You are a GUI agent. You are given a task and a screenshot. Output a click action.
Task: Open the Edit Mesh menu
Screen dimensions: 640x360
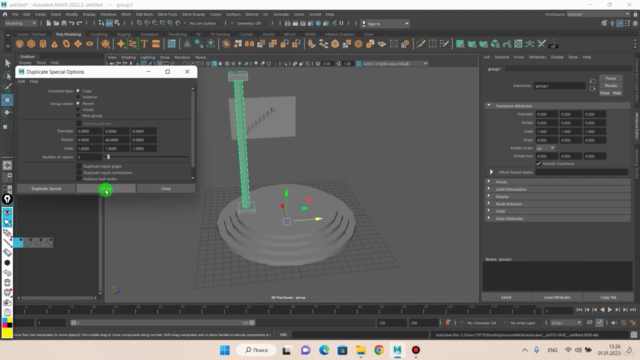[144, 14]
